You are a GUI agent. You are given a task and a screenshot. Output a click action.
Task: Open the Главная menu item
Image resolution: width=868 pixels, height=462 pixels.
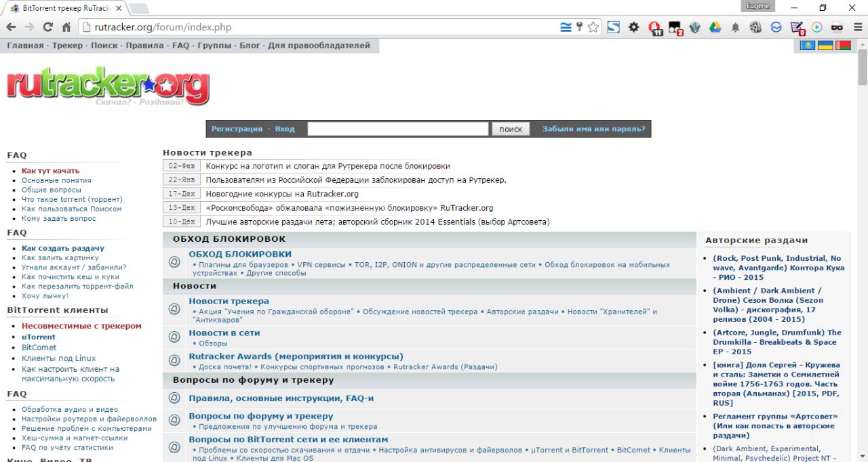point(25,45)
